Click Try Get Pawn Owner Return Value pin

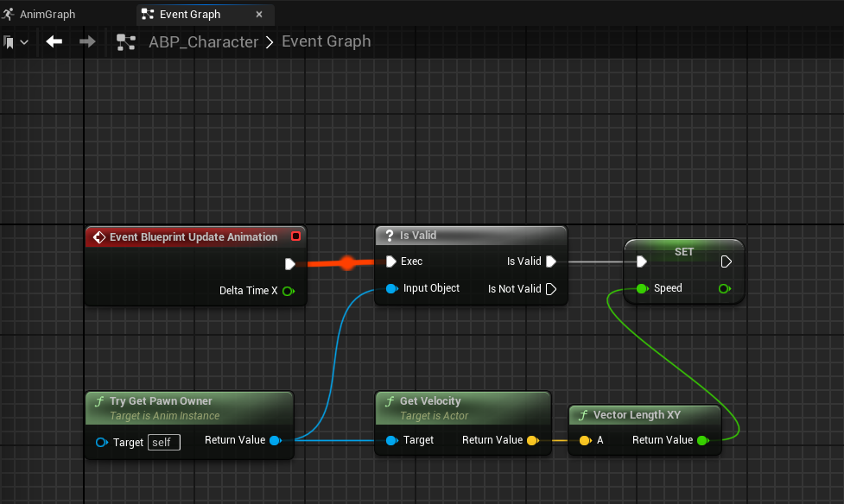(276, 440)
